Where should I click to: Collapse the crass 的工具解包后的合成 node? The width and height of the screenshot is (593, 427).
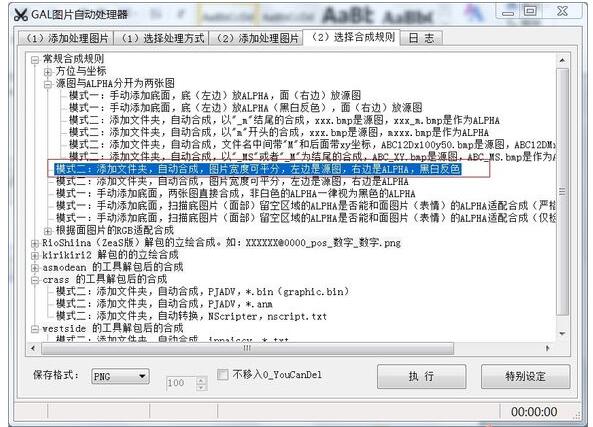tap(35, 280)
